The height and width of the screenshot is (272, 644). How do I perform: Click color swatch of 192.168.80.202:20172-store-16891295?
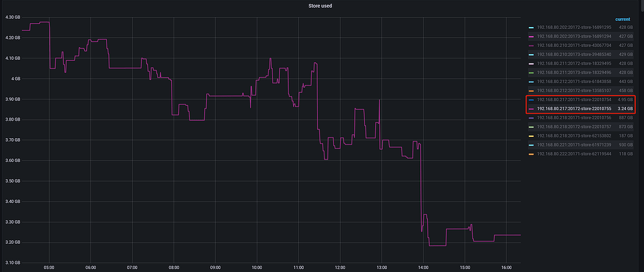click(x=531, y=28)
